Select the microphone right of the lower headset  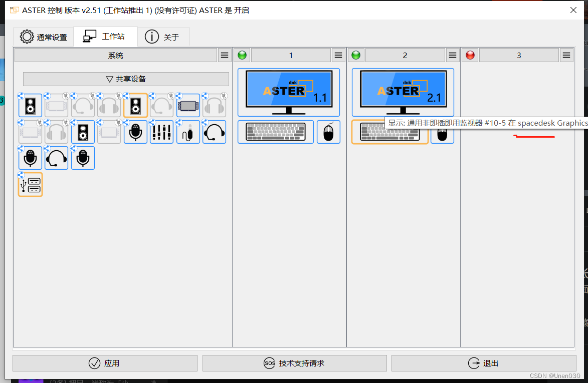pyautogui.click(x=83, y=158)
